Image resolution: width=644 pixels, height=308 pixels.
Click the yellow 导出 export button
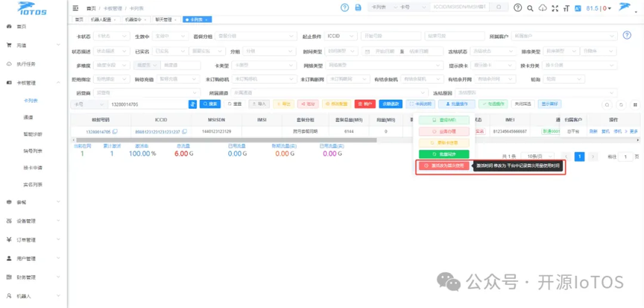pos(283,104)
